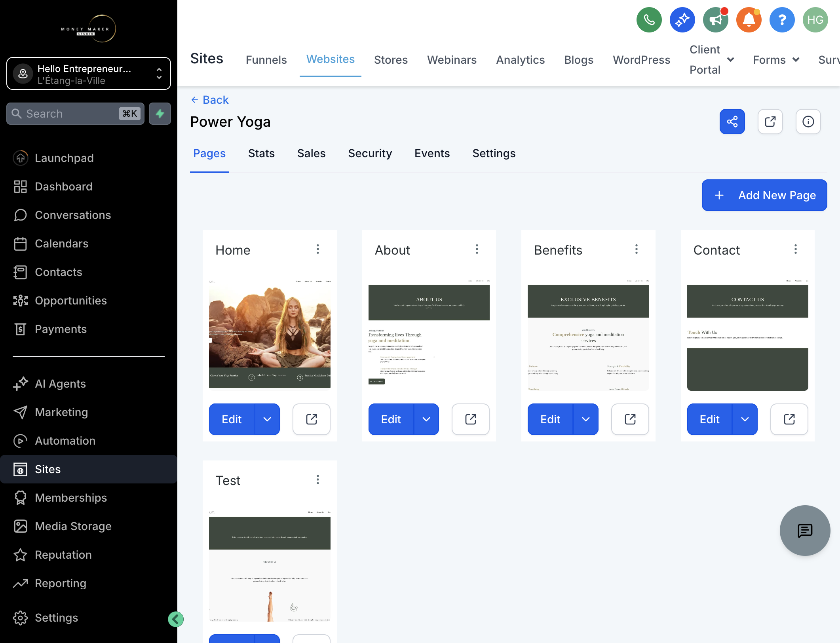This screenshot has height=643, width=840.
Task: Open the three-dot menu on Home card
Action: pyautogui.click(x=318, y=249)
